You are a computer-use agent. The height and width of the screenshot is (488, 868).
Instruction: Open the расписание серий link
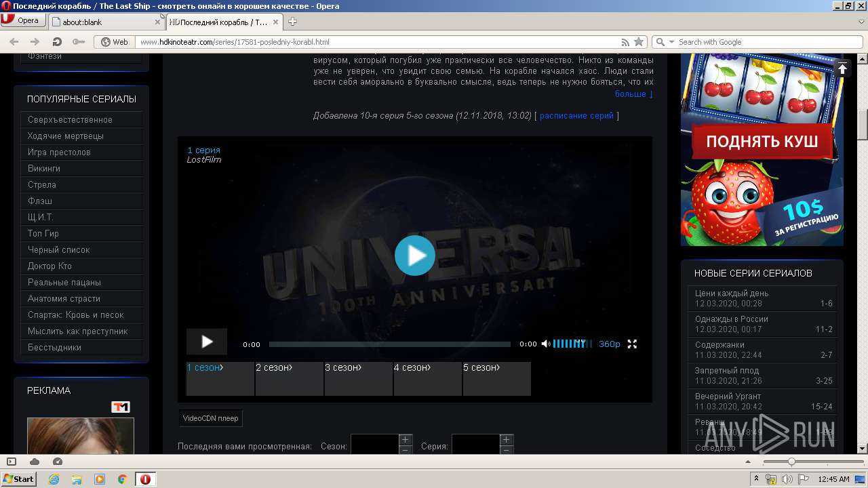click(576, 116)
